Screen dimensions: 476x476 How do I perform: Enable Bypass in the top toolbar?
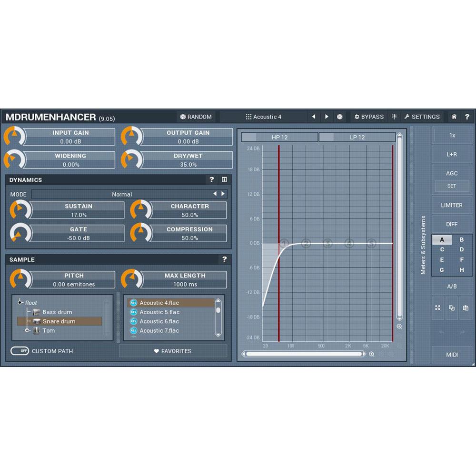click(x=369, y=117)
